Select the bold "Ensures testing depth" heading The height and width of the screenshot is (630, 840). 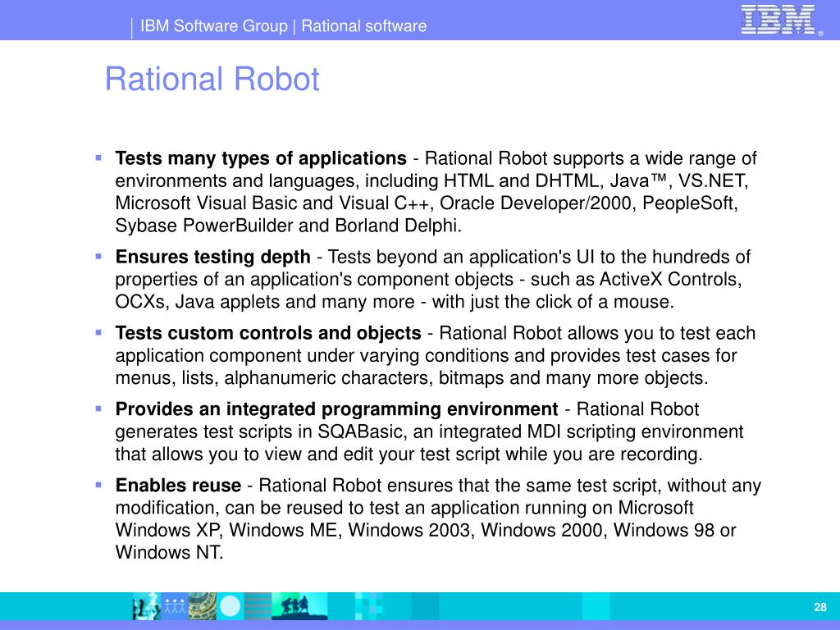(212, 257)
